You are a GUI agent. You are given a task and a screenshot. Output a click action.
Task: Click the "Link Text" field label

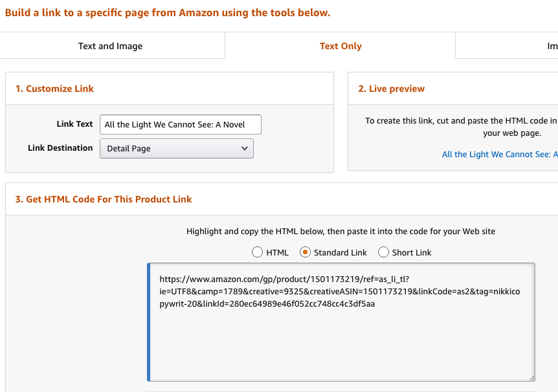(75, 124)
